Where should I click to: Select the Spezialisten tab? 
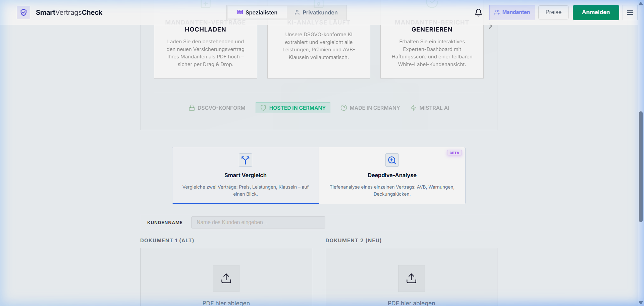(257, 12)
